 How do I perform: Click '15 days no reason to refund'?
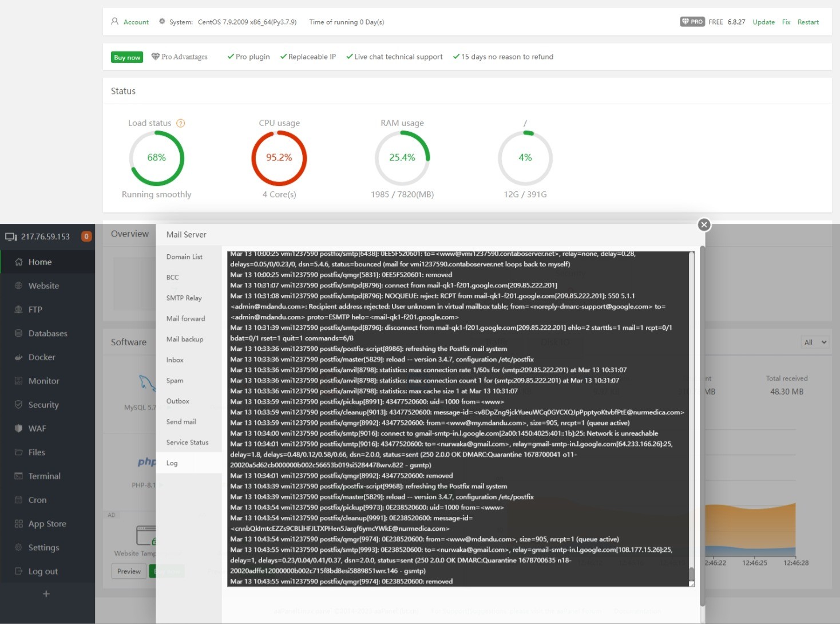[507, 57]
